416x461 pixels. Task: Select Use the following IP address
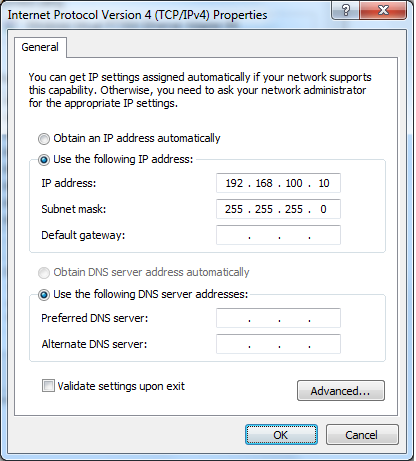44,160
